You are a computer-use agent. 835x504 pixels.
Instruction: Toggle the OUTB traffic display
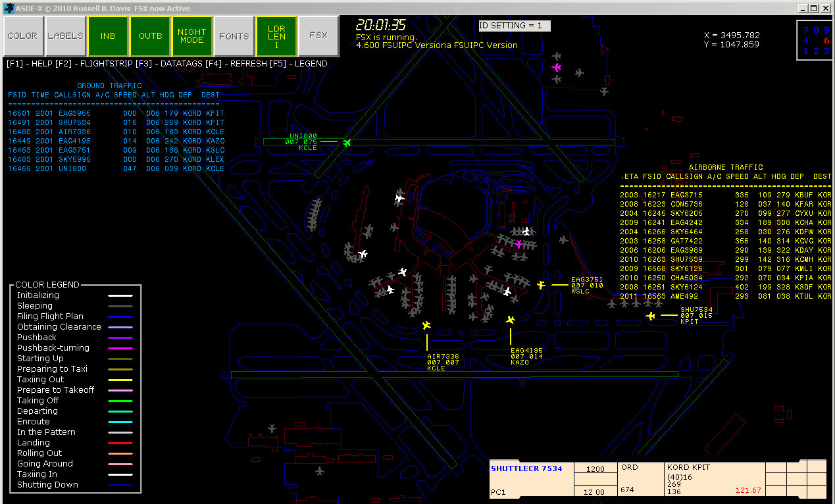point(150,36)
